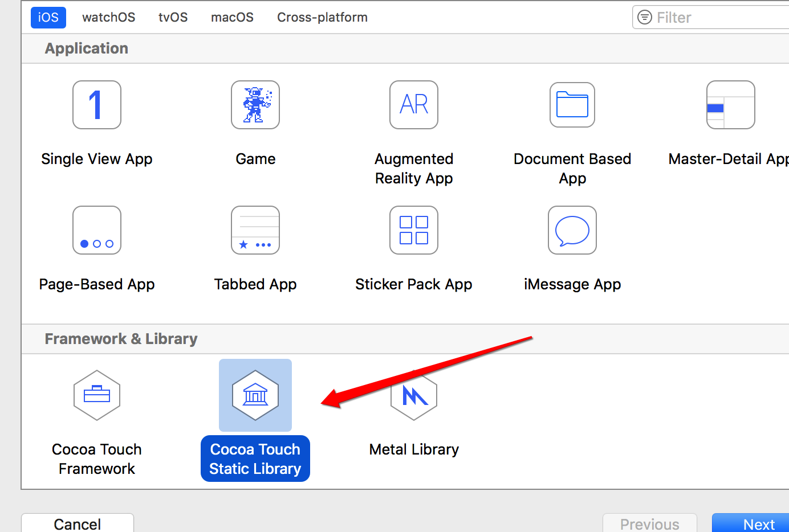This screenshot has width=789, height=532.
Task: Click the Cancel button
Action: (78, 523)
